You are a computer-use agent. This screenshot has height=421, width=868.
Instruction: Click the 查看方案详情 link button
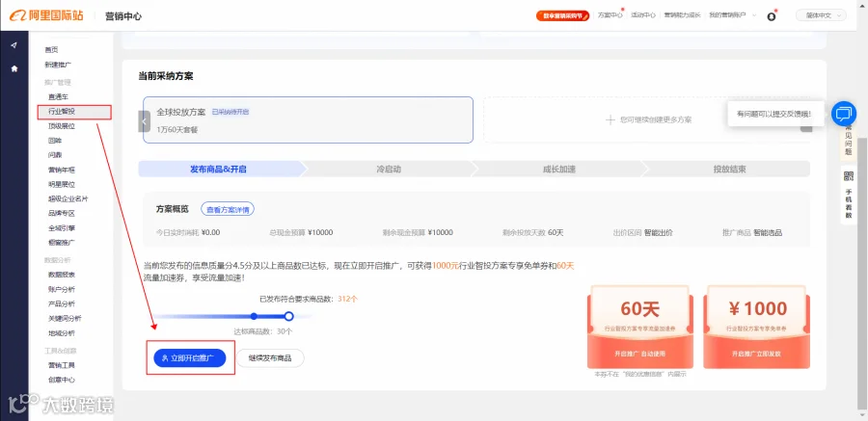pyautogui.click(x=228, y=210)
